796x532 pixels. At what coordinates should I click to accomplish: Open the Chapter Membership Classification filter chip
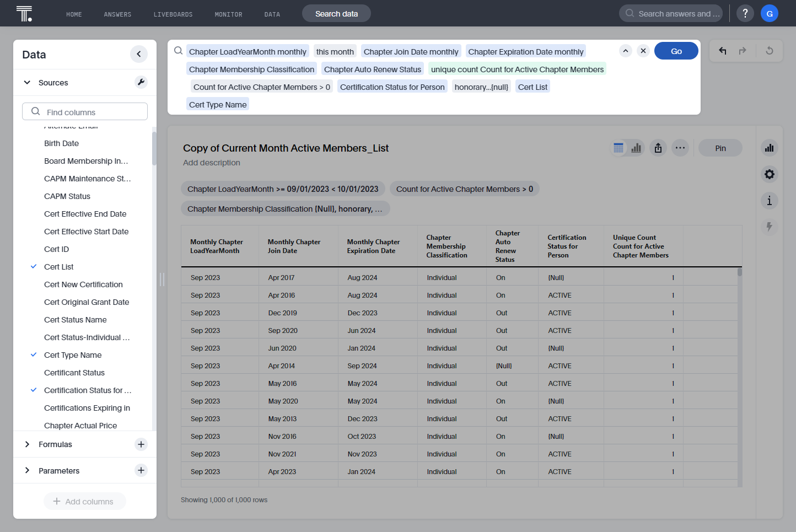[286, 209]
